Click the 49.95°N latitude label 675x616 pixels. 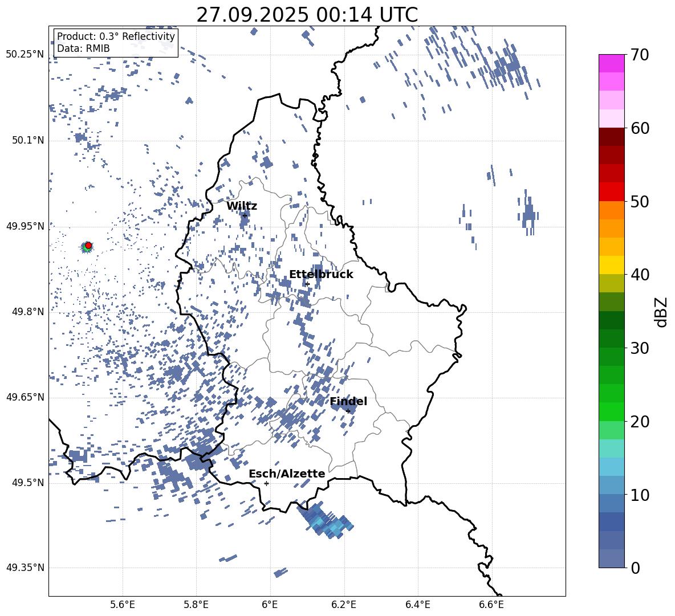25,226
